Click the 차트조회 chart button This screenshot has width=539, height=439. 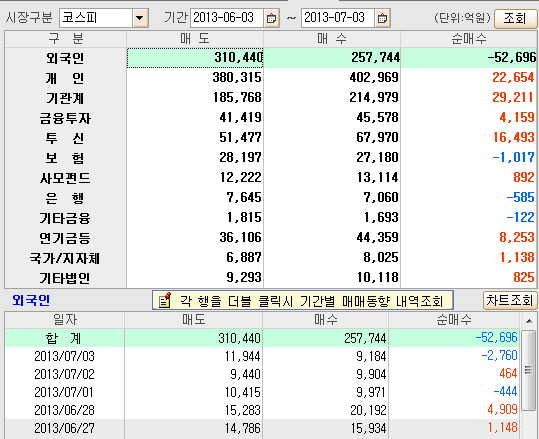(509, 301)
